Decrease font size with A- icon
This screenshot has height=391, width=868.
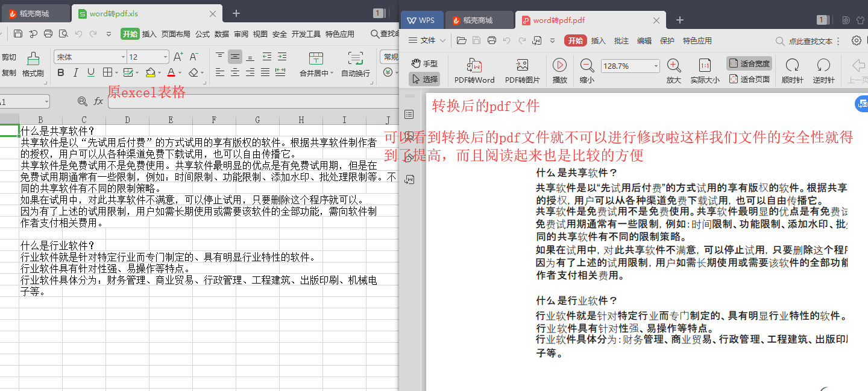[194, 57]
